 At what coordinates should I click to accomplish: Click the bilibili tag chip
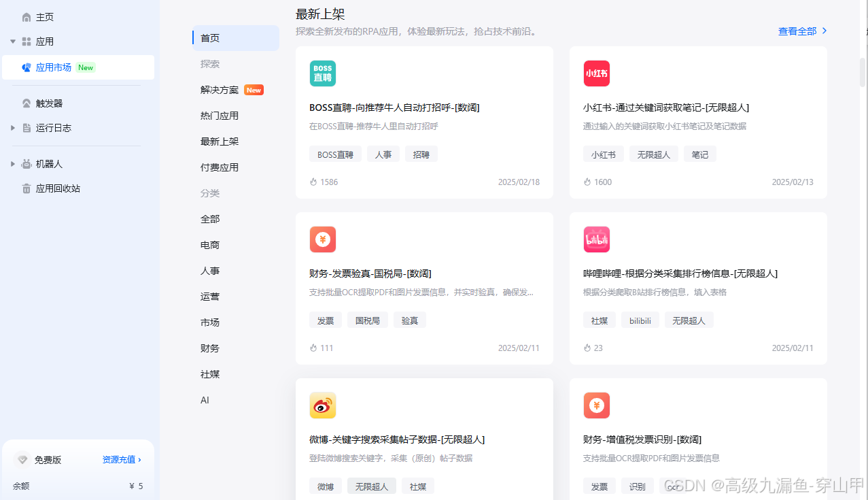(640, 320)
